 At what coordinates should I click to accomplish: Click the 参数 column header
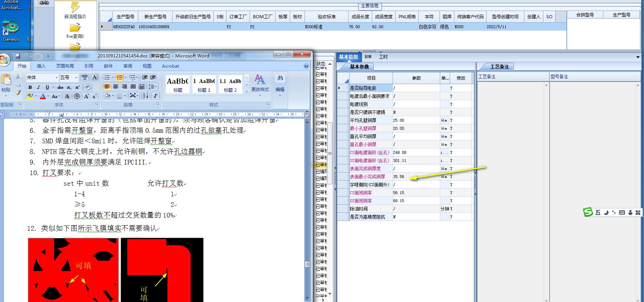pos(416,78)
